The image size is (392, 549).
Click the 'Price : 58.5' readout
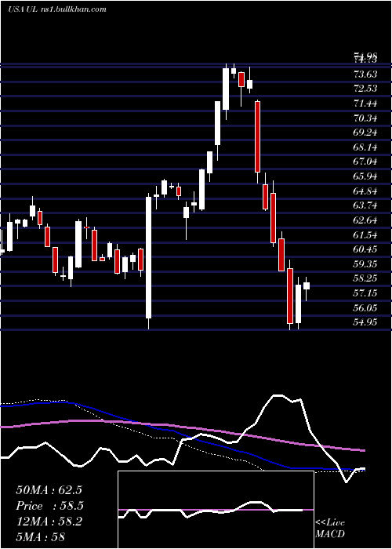click(x=49, y=506)
